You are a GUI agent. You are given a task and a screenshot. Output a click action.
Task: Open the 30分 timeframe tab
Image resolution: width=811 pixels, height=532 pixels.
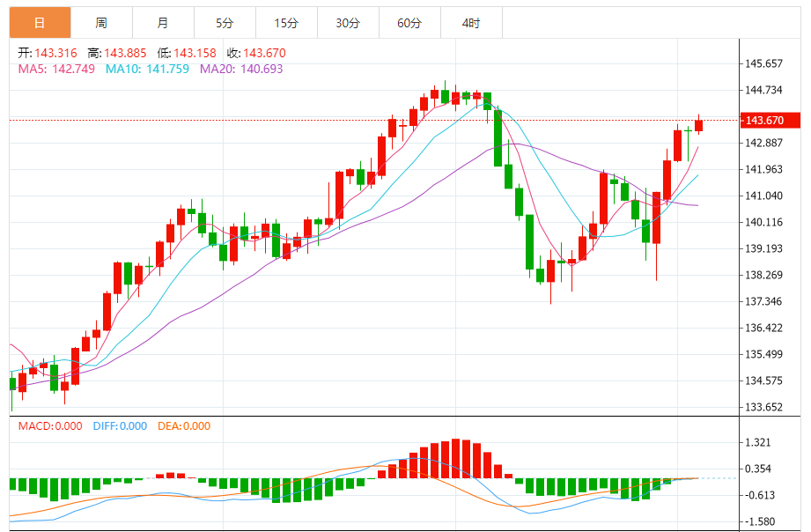point(348,23)
